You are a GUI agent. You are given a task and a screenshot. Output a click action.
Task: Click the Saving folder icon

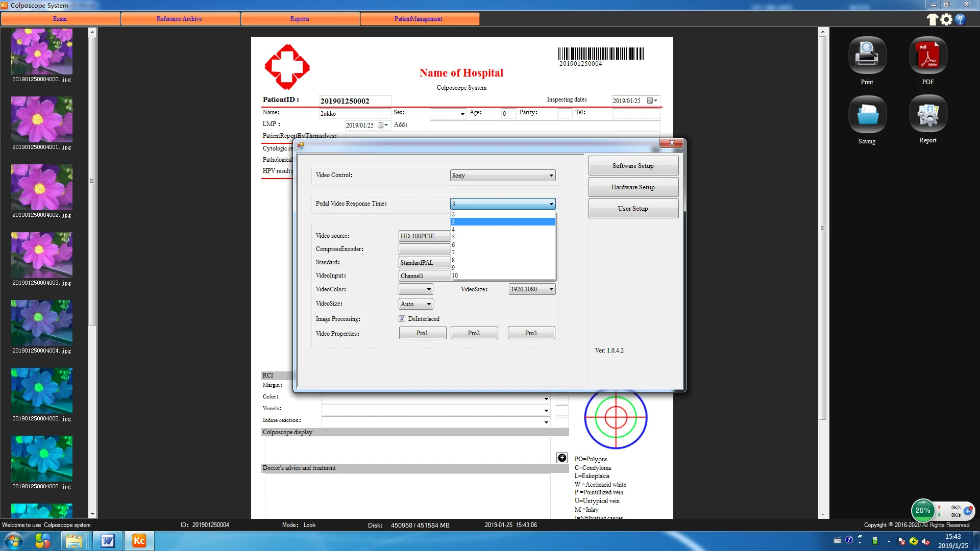click(867, 114)
